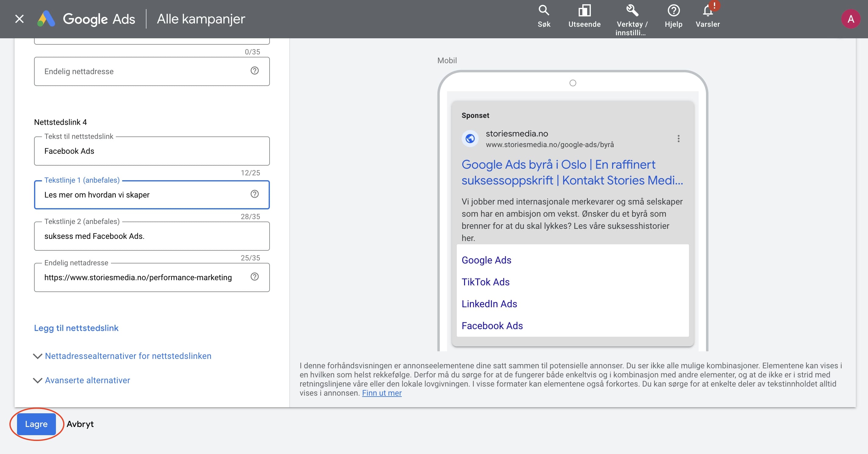Click Tekstlinje 2 input field
868x454 pixels.
tap(152, 236)
